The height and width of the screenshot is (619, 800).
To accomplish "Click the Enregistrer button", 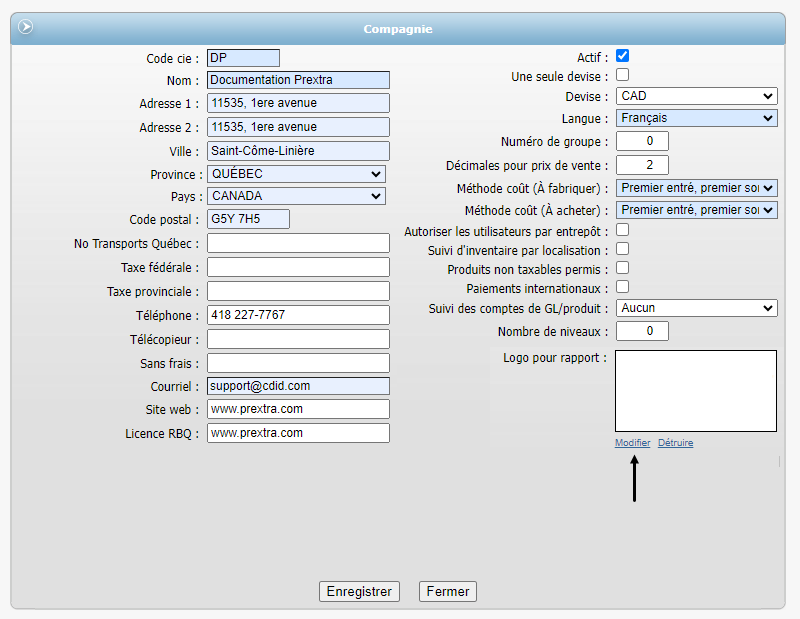I will coord(359,591).
